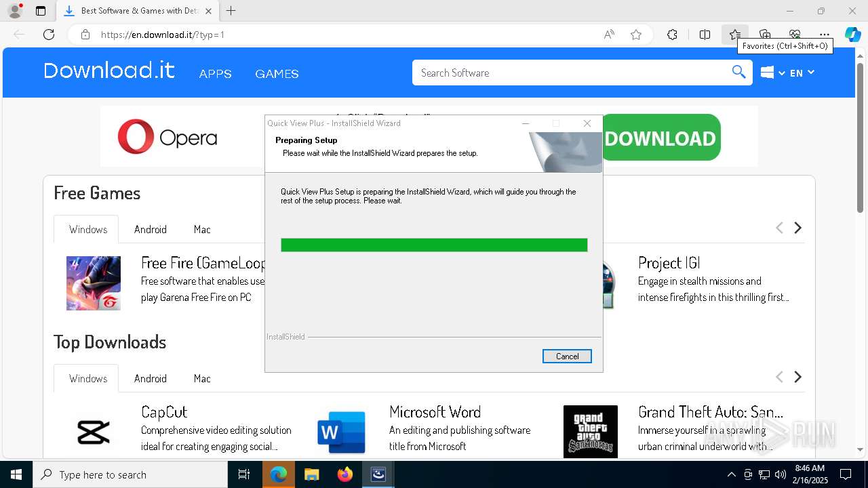Open the Favorites toolbar button
The image size is (868, 488).
point(735,35)
